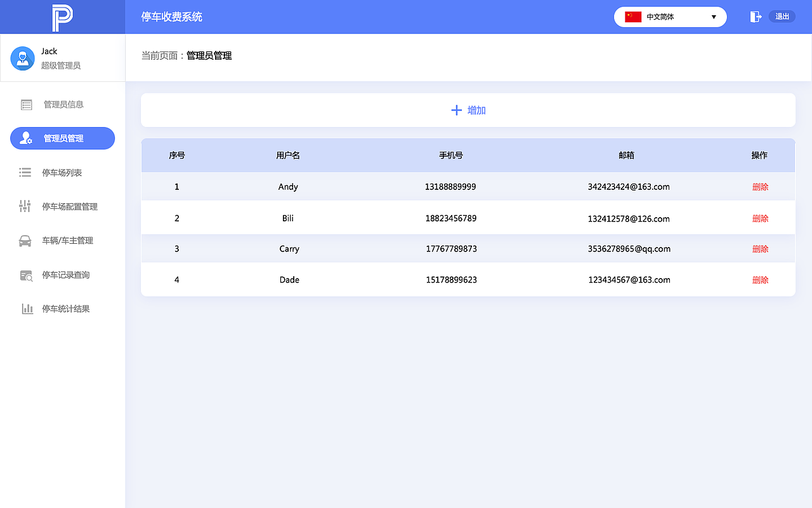This screenshot has width=812, height=508.
Task: Click phone number 13188889999
Action: click(x=450, y=187)
